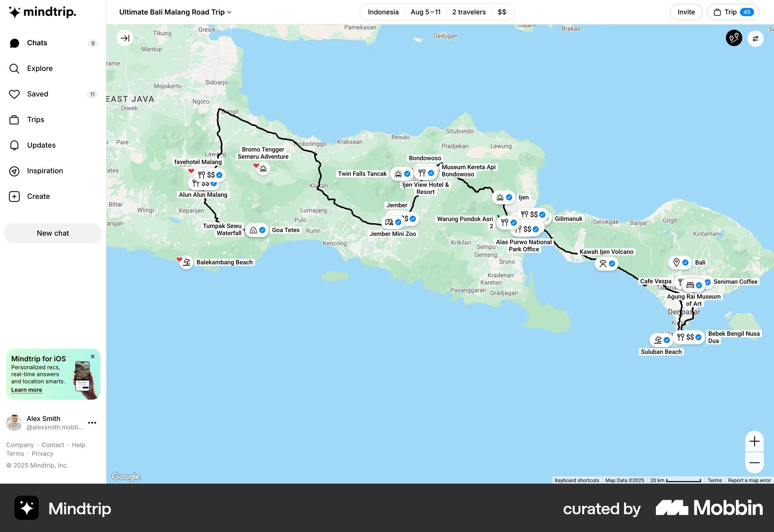Toggle the checkmark on the Kawah Ijen hiking marker
Screen dimensions: 774x532
(612, 263)
